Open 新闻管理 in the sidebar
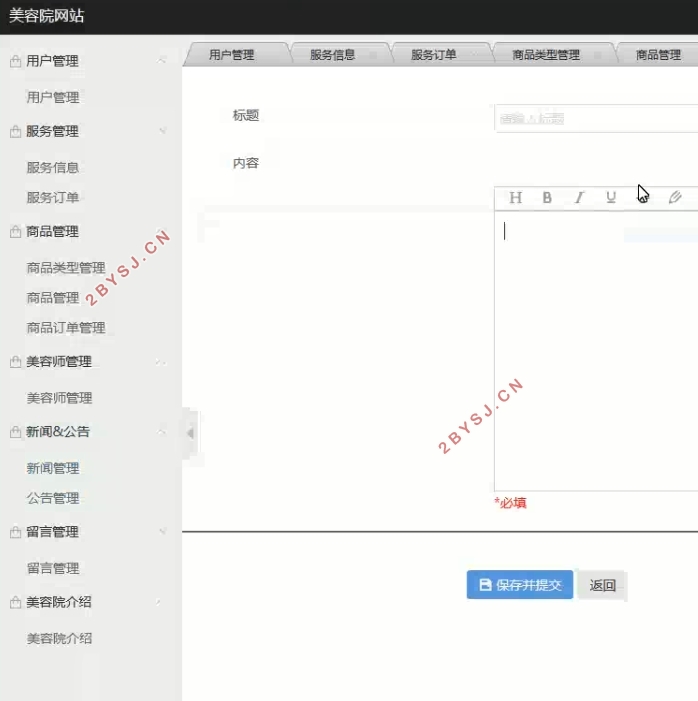The image size is (698, 701). pyautogui.click(x=53, y=468)
